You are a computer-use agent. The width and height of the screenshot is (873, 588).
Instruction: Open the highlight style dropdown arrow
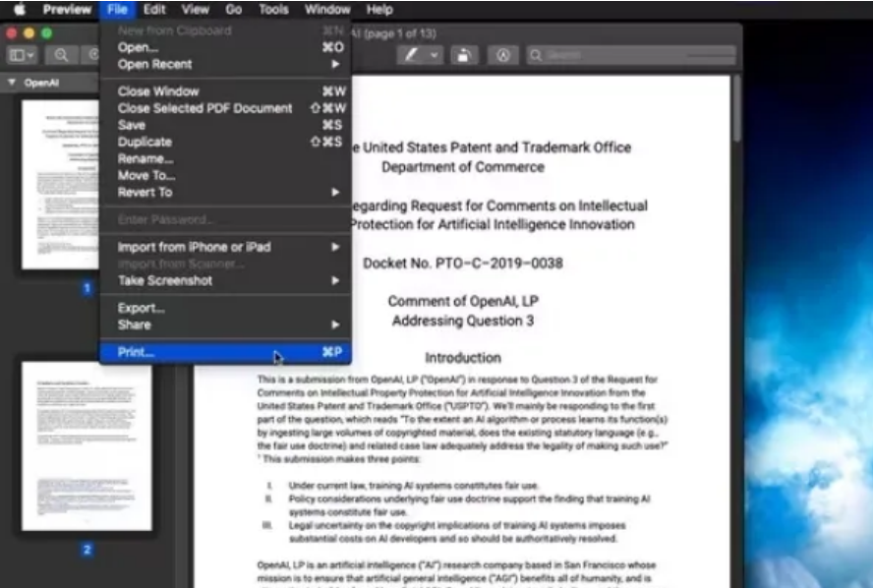(x=434, y=55)
